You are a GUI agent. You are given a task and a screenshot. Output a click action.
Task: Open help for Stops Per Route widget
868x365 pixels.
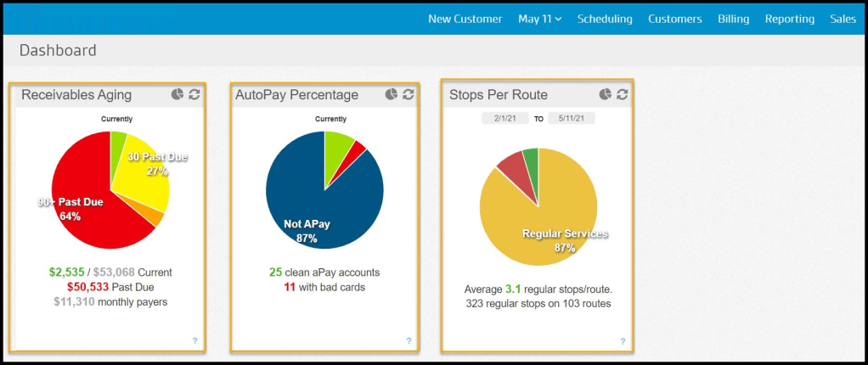(x=623, y=341)
